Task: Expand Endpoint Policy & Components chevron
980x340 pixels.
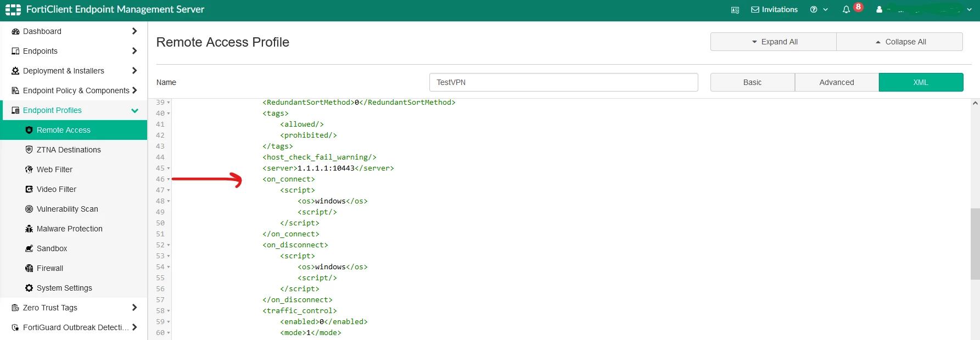Action: coord(135,90)
